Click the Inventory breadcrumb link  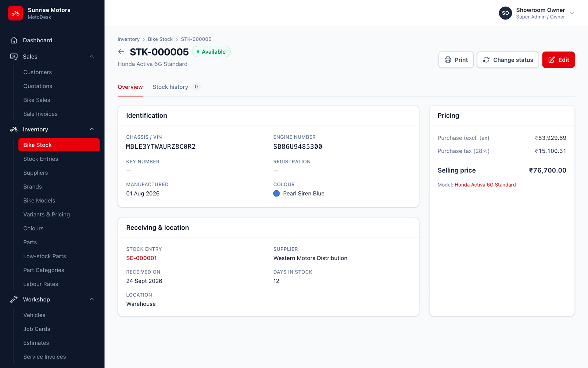point(129,39)
